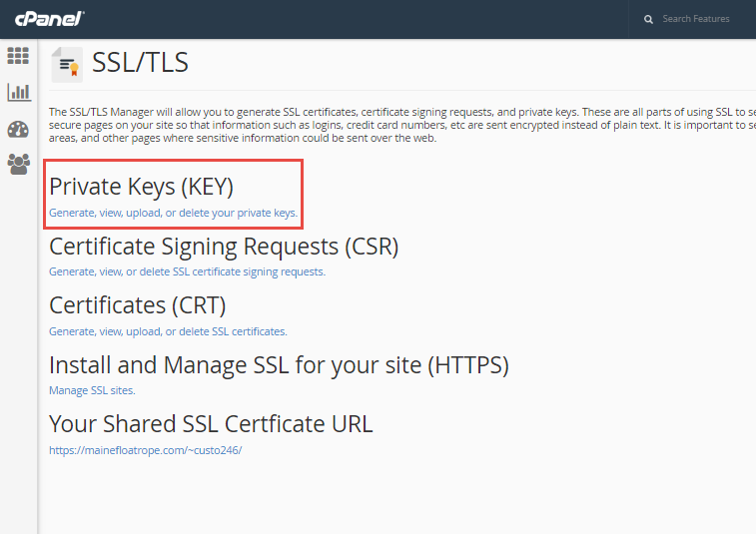Click the SSL/TLS certificate page icon
756x534 pixels.
[x=67, y=65]
